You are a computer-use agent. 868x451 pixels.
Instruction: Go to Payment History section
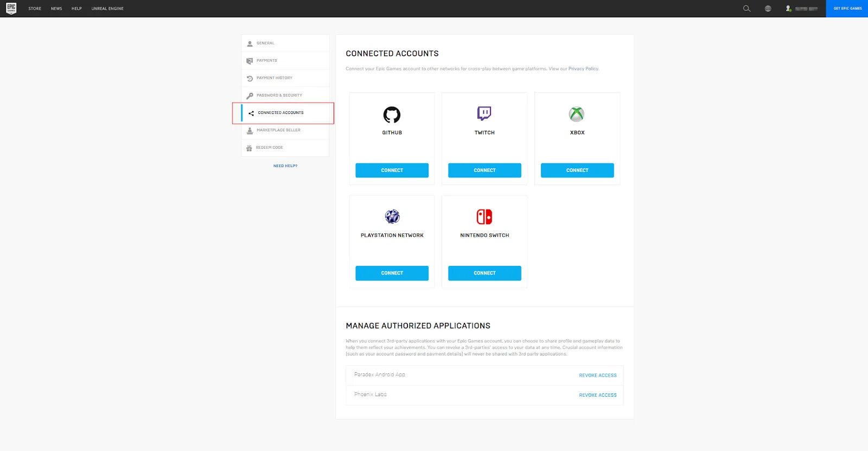285,78
